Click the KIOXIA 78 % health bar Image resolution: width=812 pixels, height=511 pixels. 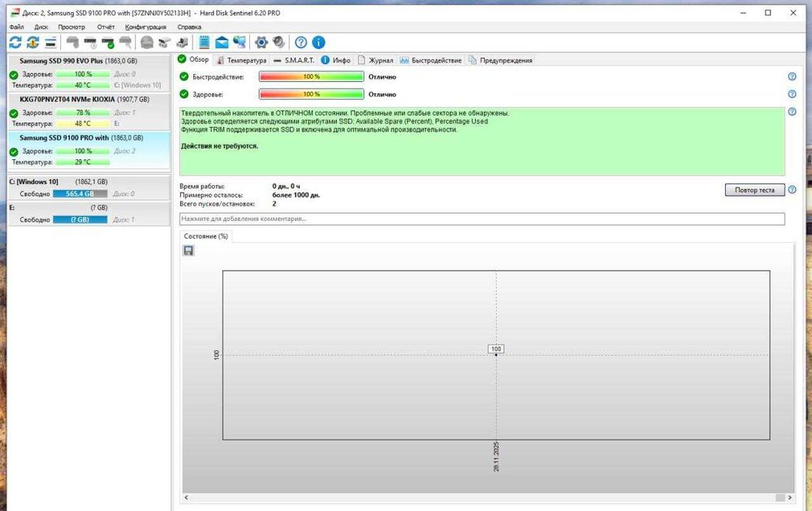(x=83, y=112)
